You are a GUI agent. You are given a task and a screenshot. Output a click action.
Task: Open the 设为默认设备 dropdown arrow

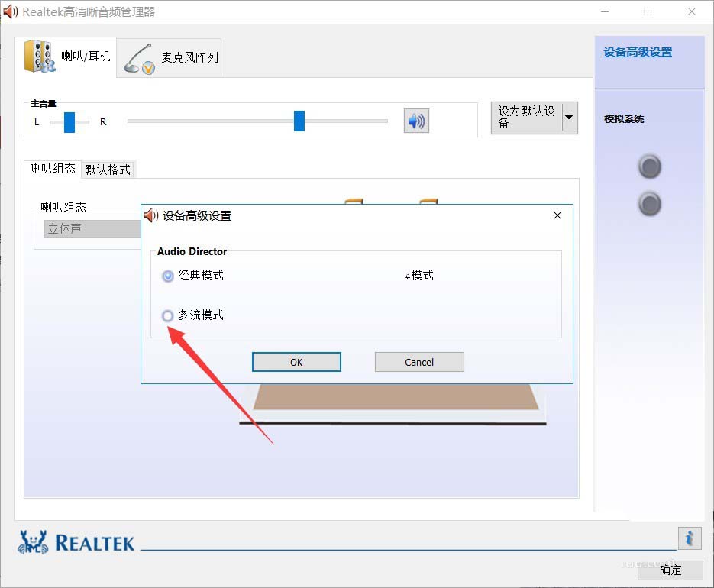[569, 117]
